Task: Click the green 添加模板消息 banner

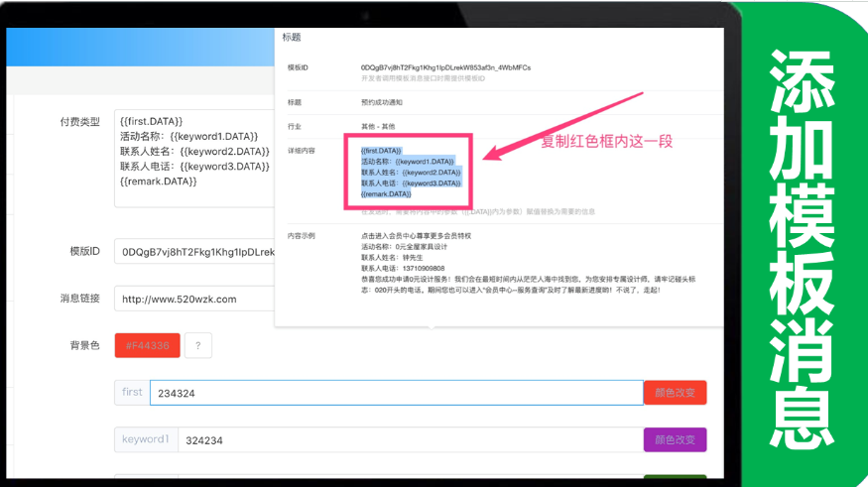Action: [x=802, y=243]
